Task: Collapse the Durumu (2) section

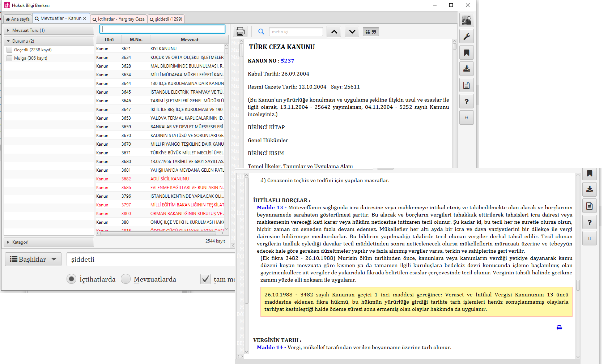Action: point(49,41)
